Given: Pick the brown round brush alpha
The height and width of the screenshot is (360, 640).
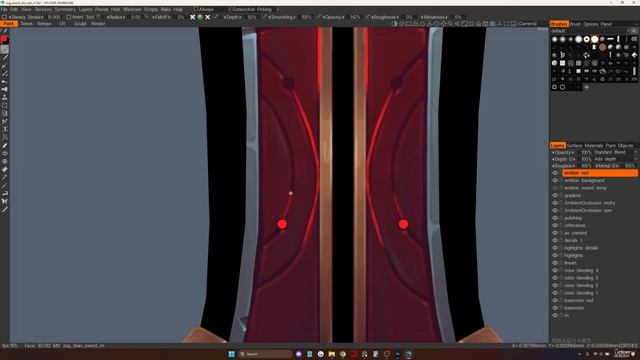Looking at the screenshot, I should (x=602, y=47).
